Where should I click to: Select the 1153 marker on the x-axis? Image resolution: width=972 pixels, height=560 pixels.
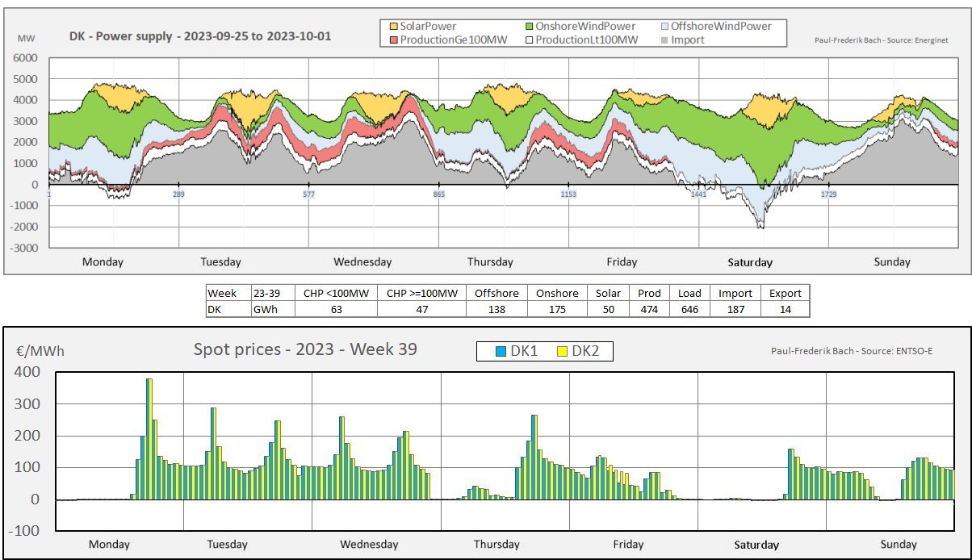pyautogui.click(x=569, y=194)
